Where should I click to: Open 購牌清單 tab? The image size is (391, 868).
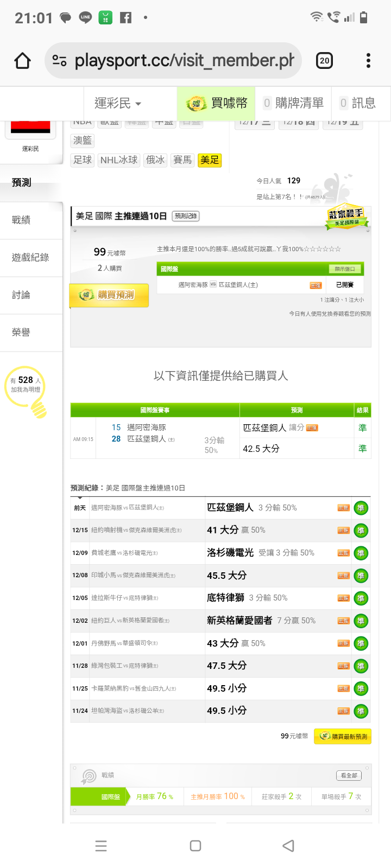pyautogui.click(x=293, y=103)
